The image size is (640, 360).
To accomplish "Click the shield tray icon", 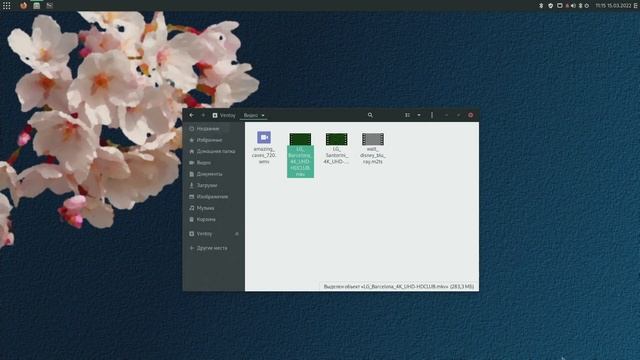I will point(551,6).
